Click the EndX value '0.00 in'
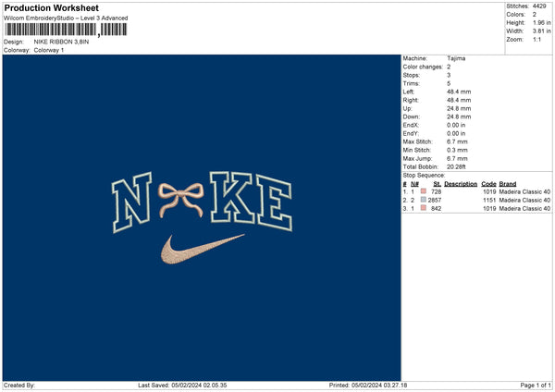This screenshot has width=555, height=392. click(456, 125)
